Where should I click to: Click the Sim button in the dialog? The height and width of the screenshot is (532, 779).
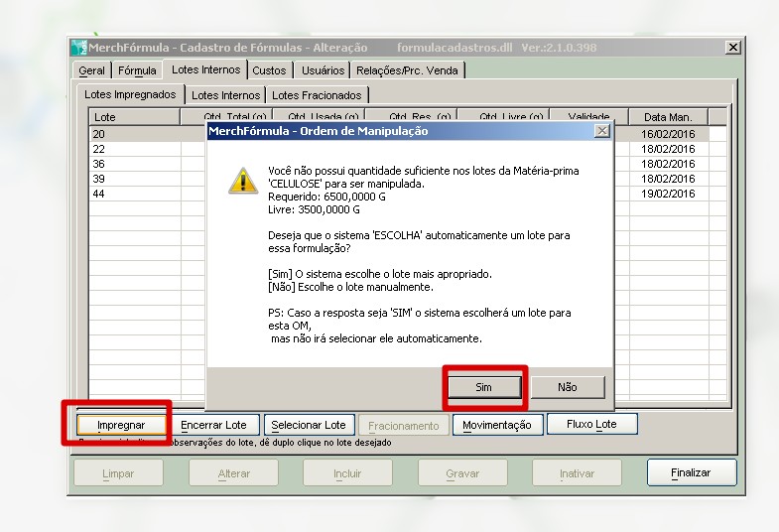point(483,387)
